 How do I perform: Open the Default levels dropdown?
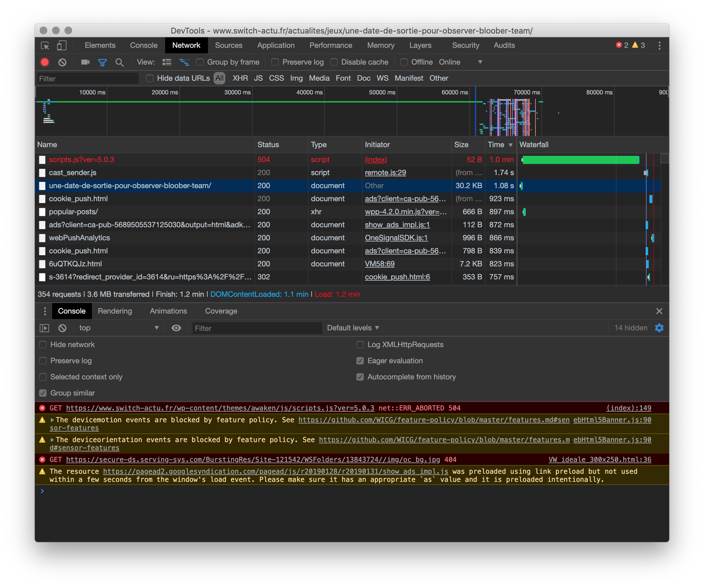[x=353, y=328]
